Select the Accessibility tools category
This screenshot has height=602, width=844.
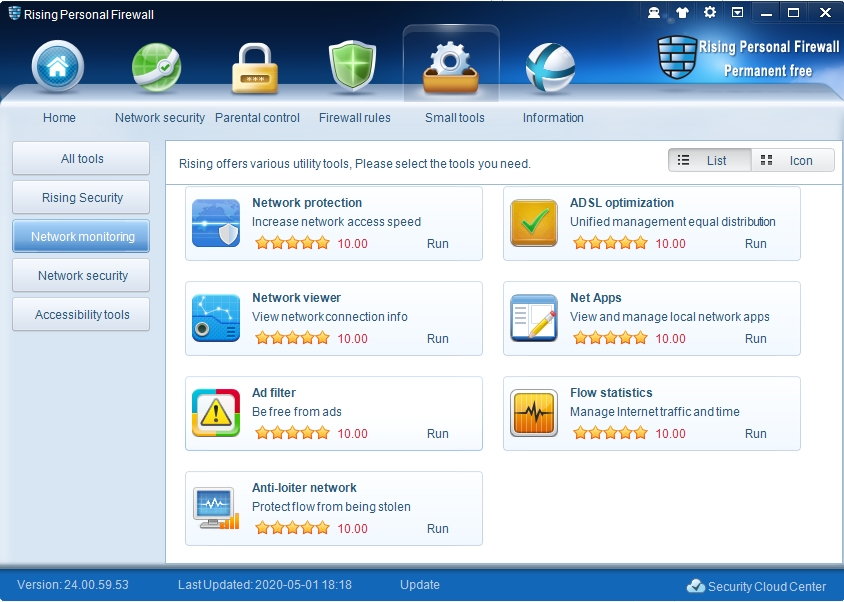click(81, 314)
